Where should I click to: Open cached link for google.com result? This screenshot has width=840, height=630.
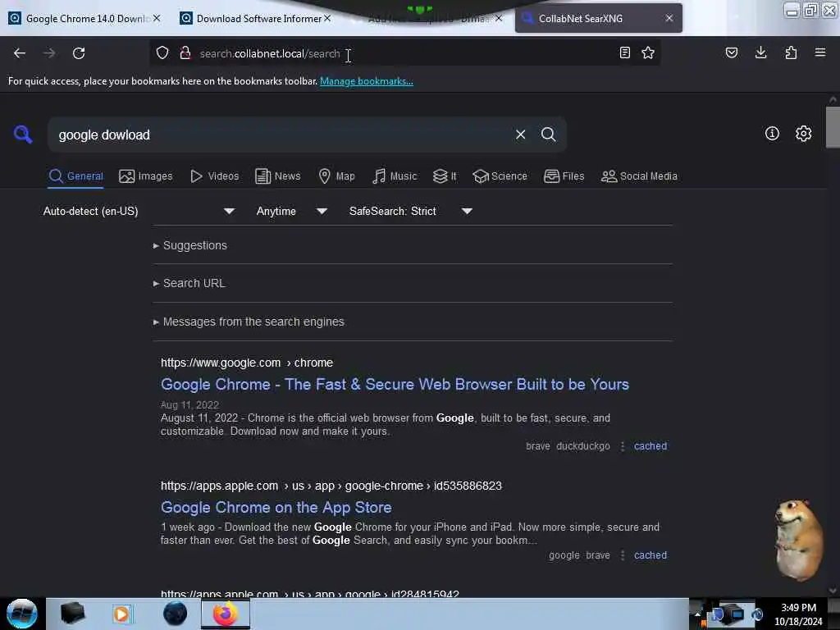point(651,446)
